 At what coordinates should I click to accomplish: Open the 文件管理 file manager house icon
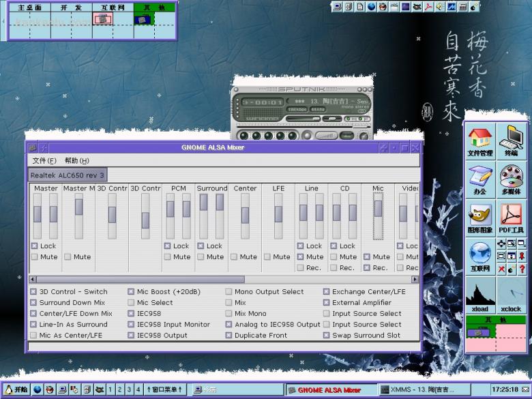coord(480,138)
